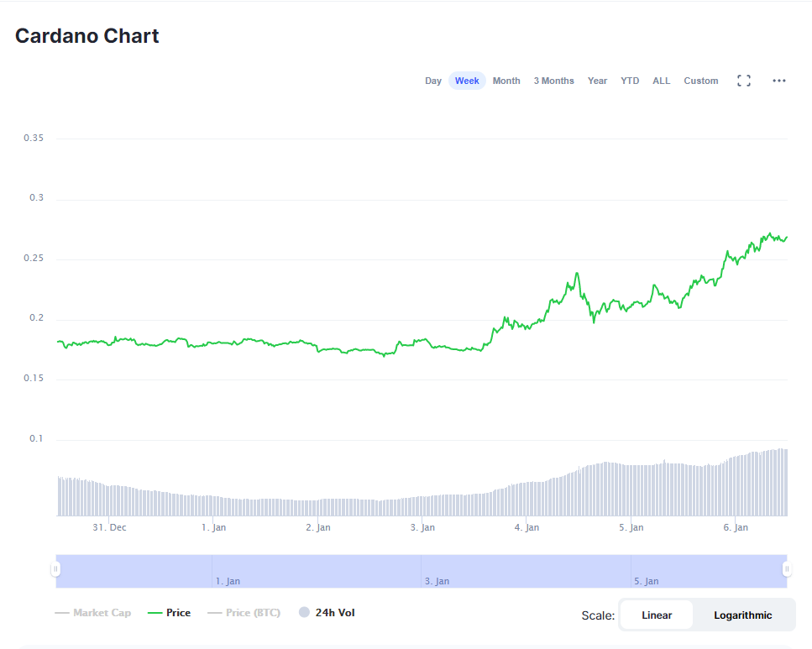Click navigator range at 1. Jan

[x=228, y=581]
